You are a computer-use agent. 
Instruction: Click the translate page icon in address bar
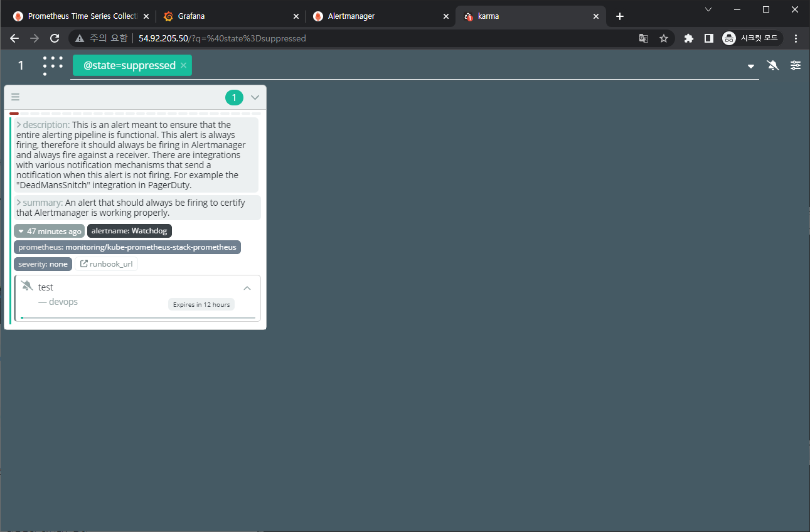pyautogui.click(x=644, y=38)
